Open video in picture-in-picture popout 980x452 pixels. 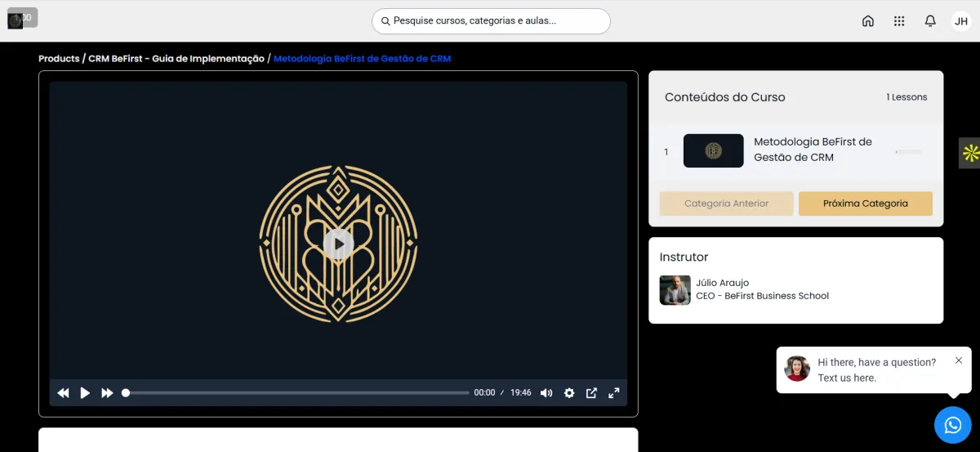(591, 393)
